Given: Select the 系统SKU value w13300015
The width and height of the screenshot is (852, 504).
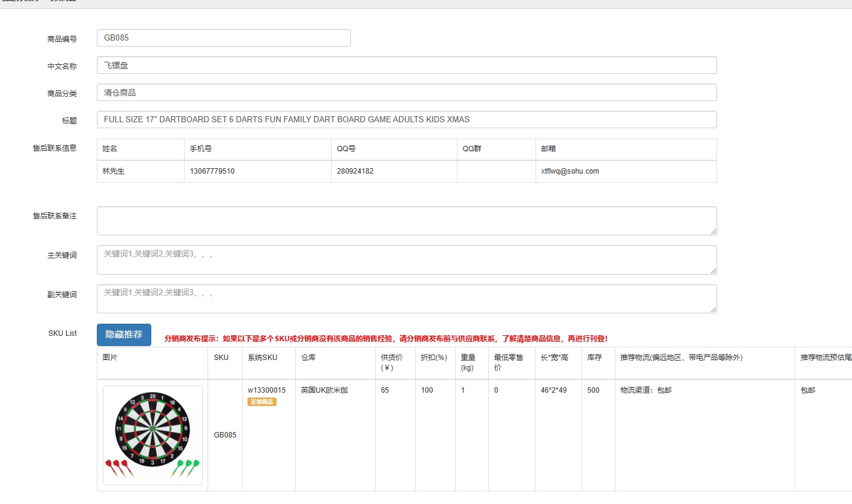Looking at the screenshot, I should coord(268,390).
